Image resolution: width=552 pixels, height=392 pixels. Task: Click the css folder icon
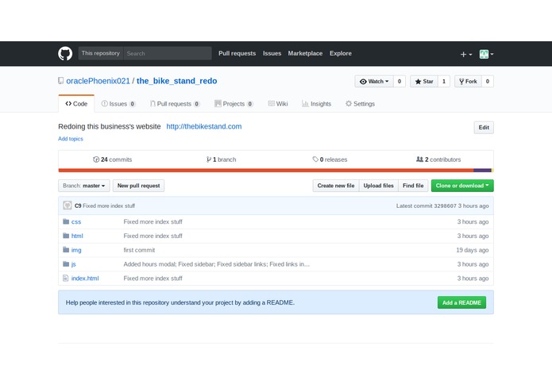[66, 221]
